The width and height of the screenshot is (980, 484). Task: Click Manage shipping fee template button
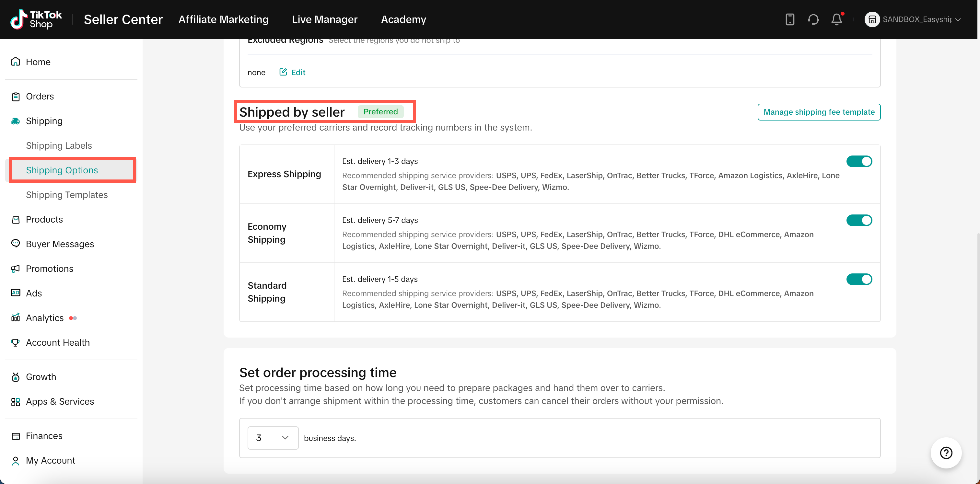tap(819, 112)
